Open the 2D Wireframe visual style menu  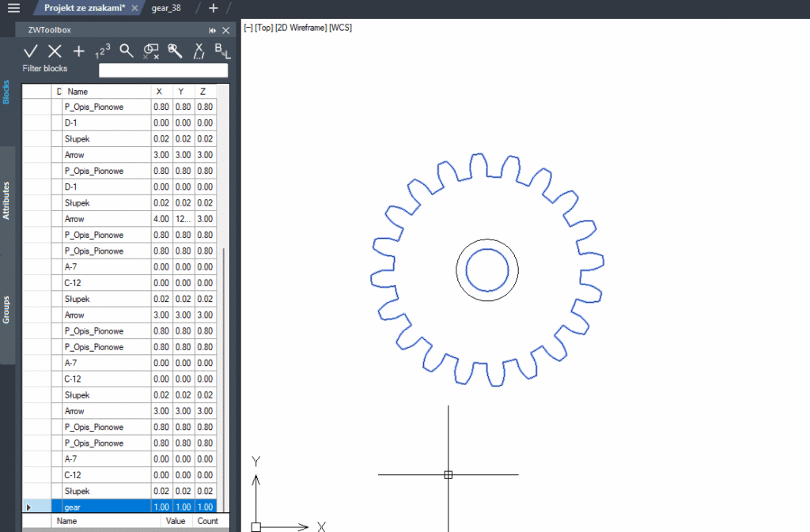click(x=301, y=28)
